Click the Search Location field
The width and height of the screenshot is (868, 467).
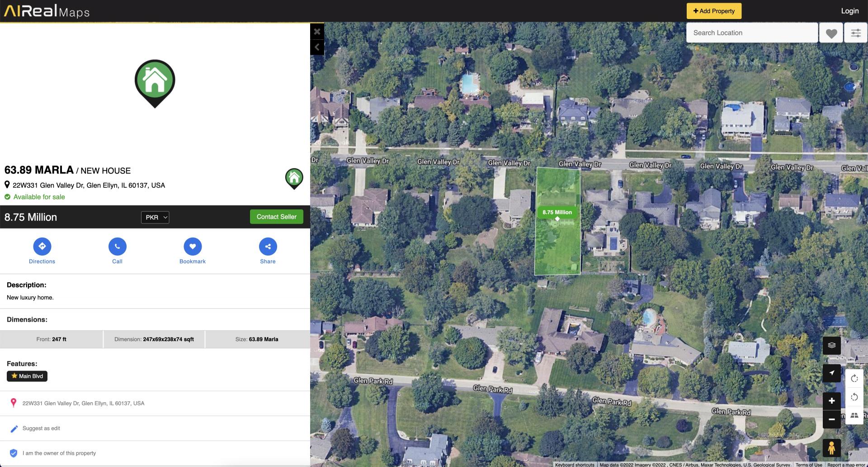pyautogui.click(x=752, y=33)
